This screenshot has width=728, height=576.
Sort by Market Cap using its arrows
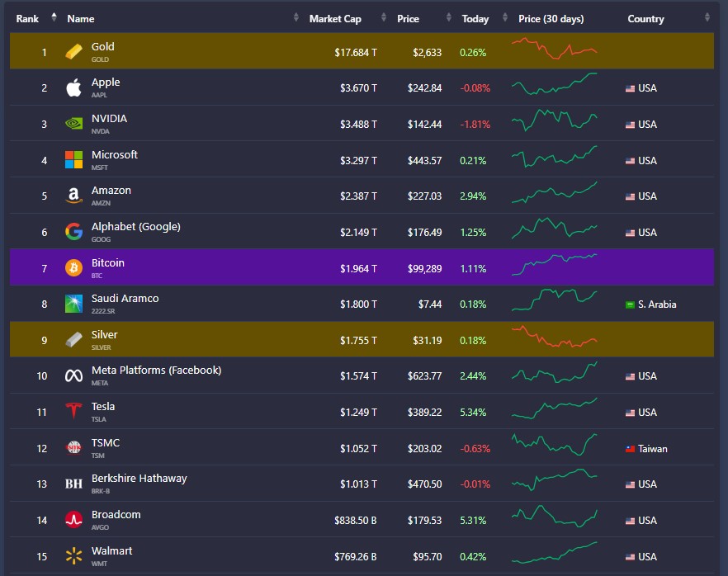(384, 17)
